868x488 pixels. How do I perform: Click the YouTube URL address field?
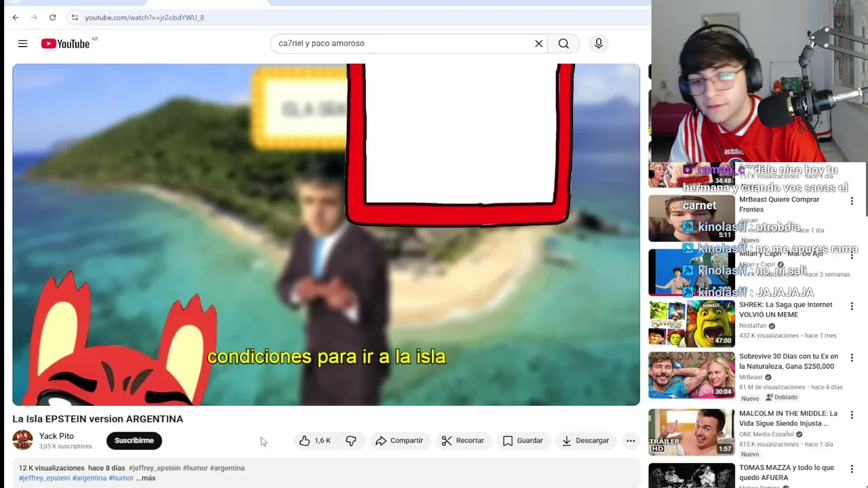point(144,18)
